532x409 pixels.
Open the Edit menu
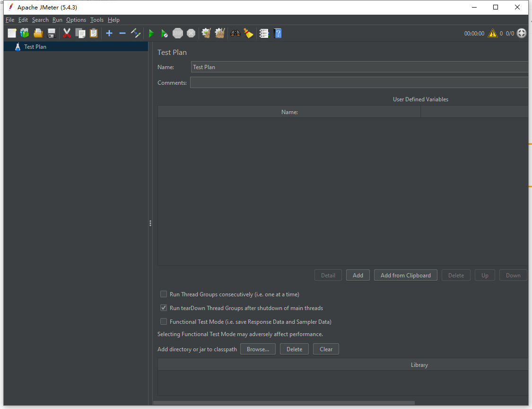click(23, 20)
